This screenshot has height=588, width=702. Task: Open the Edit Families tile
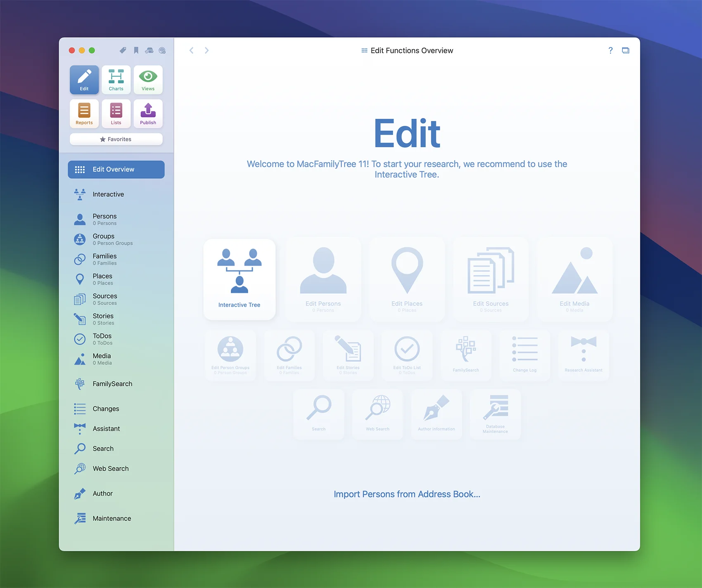tap(289, 355)
